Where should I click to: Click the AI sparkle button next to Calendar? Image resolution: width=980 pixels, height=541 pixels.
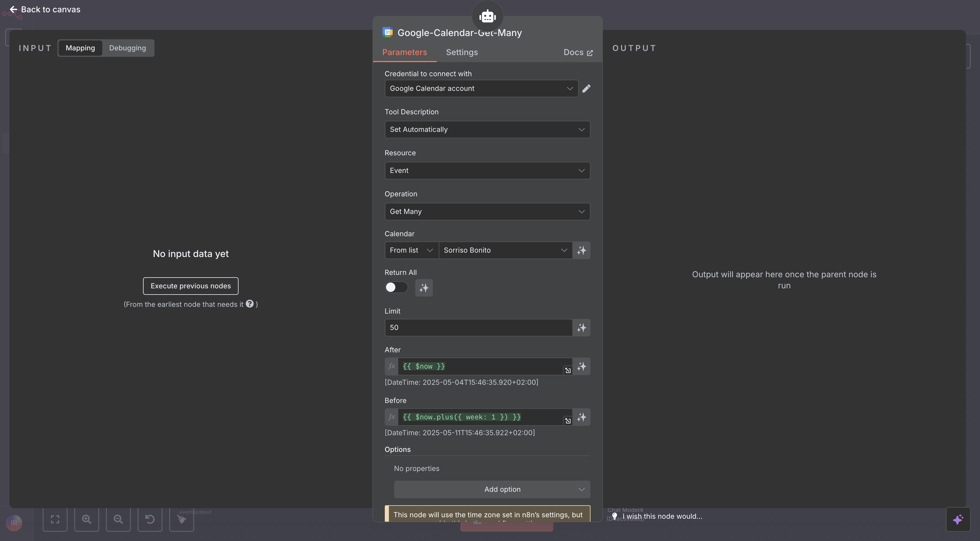[581, 250]
